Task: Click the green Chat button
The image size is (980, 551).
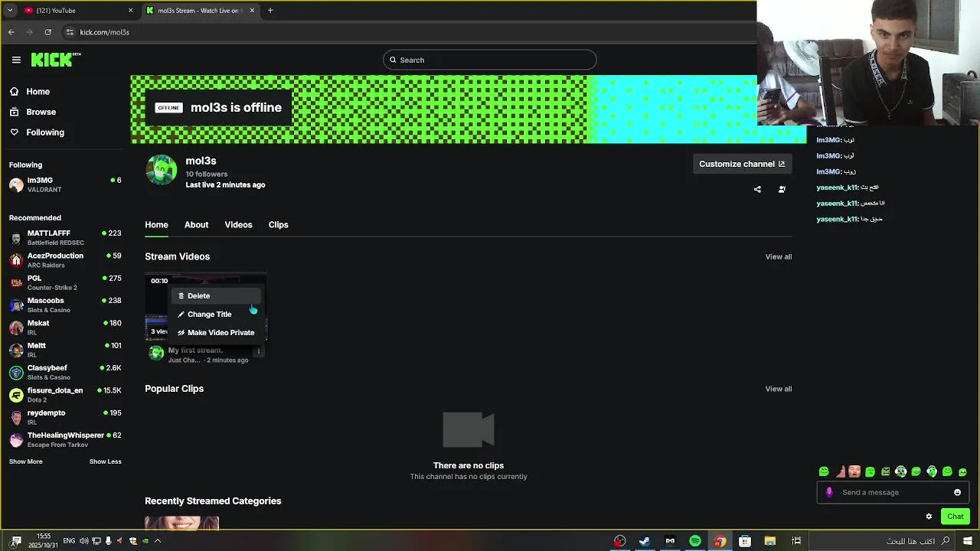Action: pyautogui.click(x=955, y=517)
